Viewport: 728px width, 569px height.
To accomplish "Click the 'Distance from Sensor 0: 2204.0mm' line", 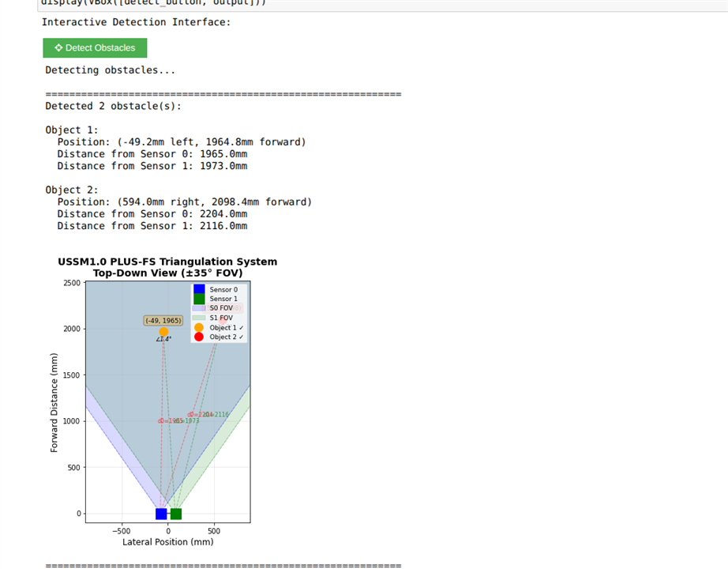I will 152,214.
